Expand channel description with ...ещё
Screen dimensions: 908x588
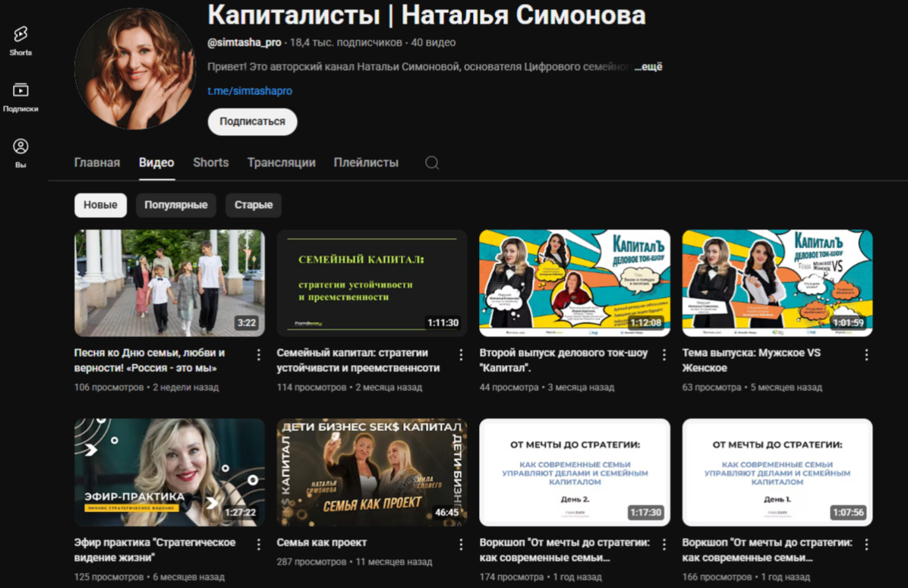648,67
